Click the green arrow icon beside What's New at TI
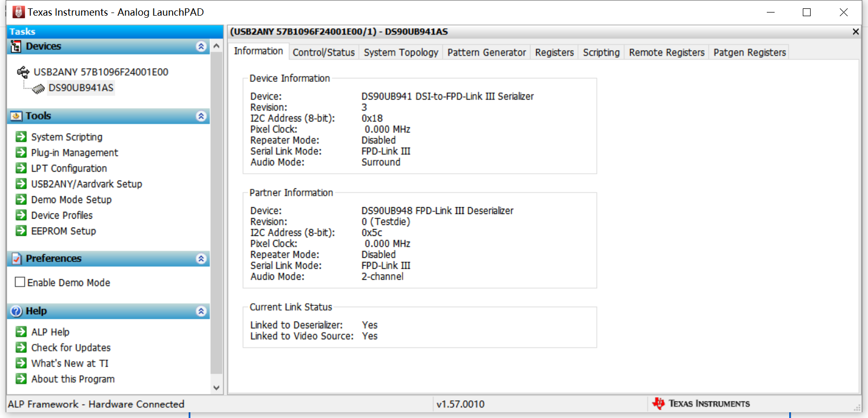The image size is (868, 418). coord(21,363)
